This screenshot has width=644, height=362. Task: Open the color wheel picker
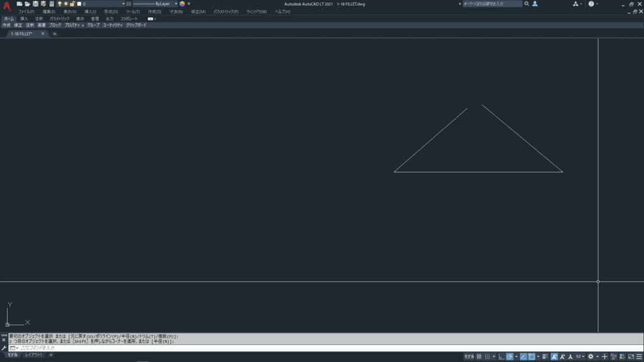182,4
